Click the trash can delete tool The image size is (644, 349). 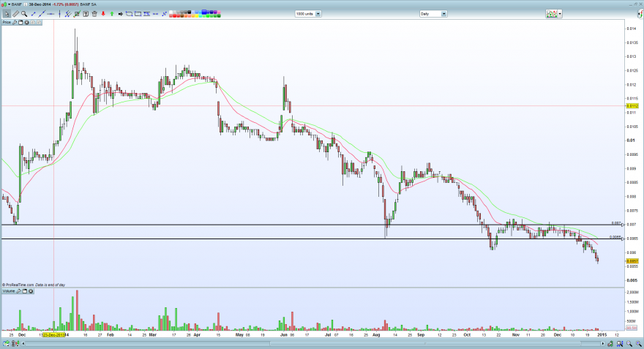pos(94,14)
